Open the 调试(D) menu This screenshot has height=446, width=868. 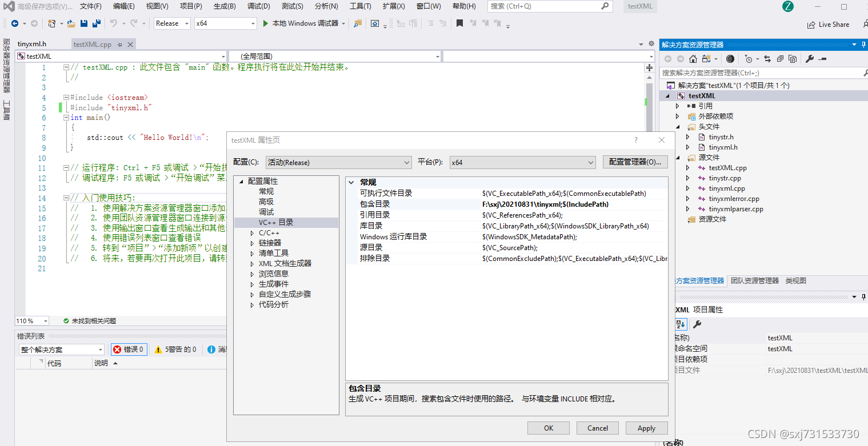pyautogui.click(x=258, y=6)
